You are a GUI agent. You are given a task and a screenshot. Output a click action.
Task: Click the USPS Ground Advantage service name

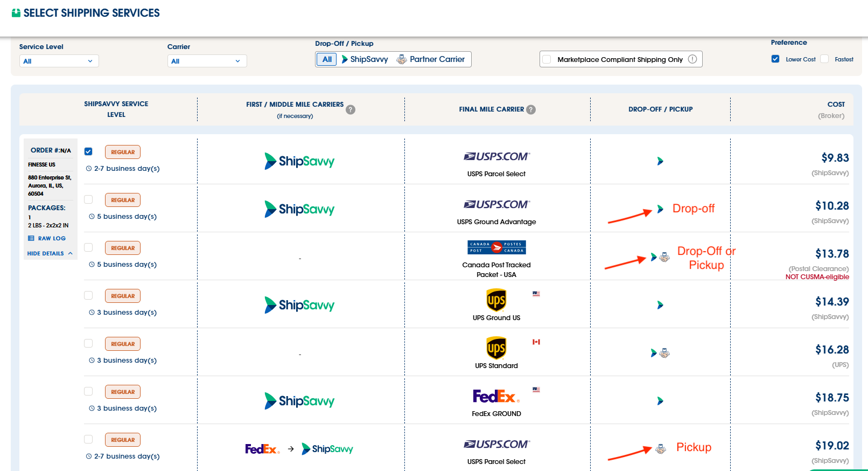click(496, 222)
